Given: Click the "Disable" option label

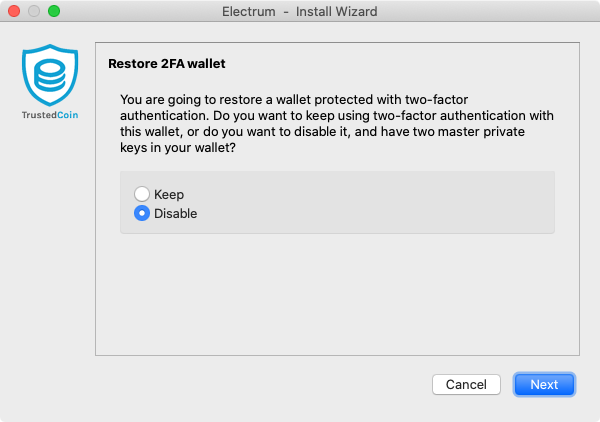Looking at the screenshot, I should (x=176, y=213).
